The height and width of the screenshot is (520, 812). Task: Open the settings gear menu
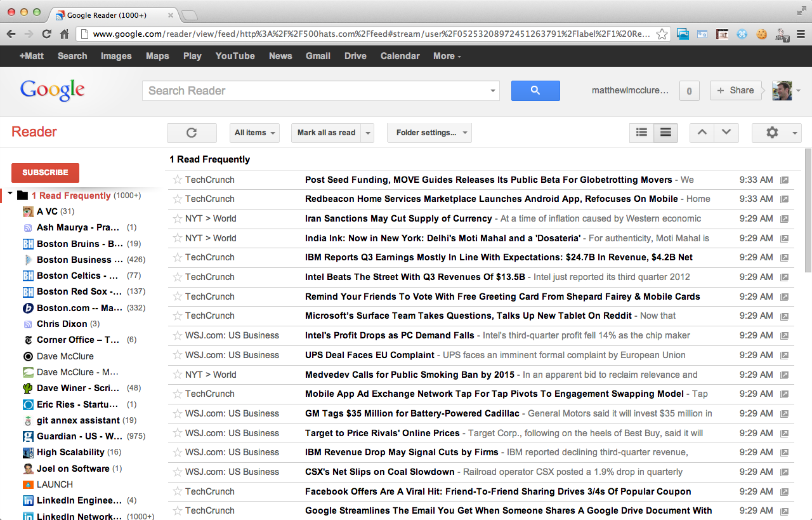tap(772, 133)
